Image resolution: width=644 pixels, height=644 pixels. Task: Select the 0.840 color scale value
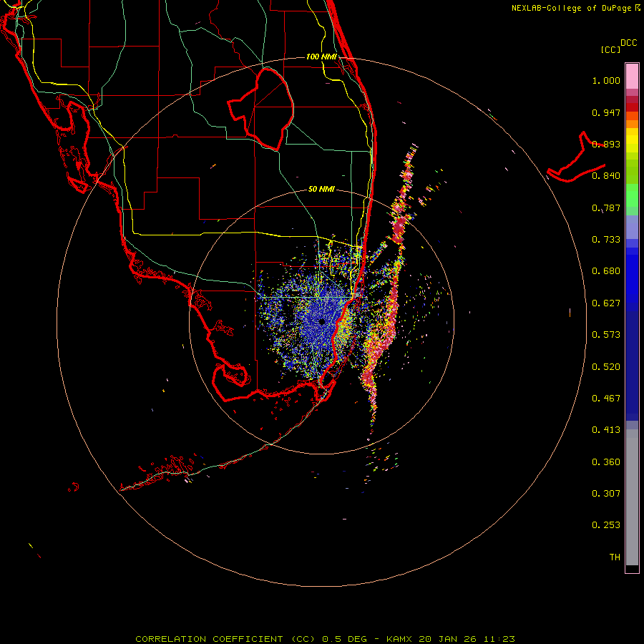click(606, 176)
